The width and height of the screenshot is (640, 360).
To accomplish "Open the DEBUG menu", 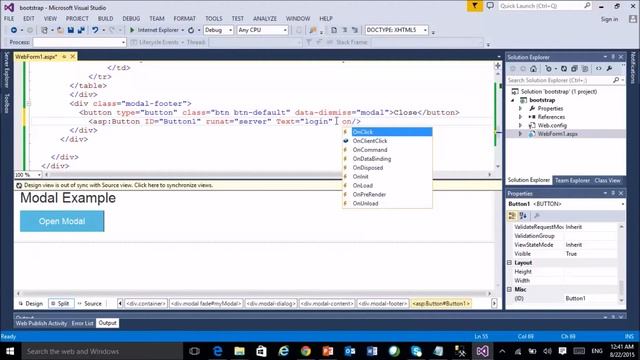I will pos(131,18).
